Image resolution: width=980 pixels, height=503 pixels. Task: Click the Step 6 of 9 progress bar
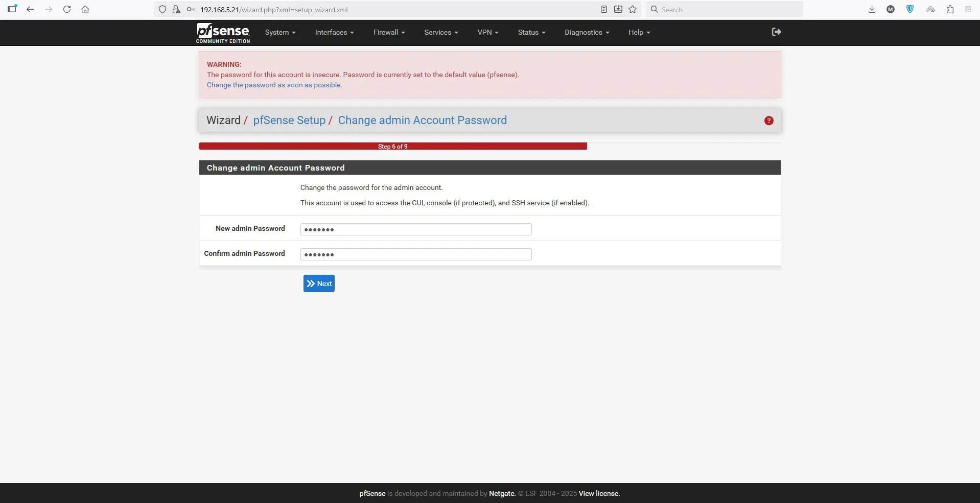[x=393, y=146]
